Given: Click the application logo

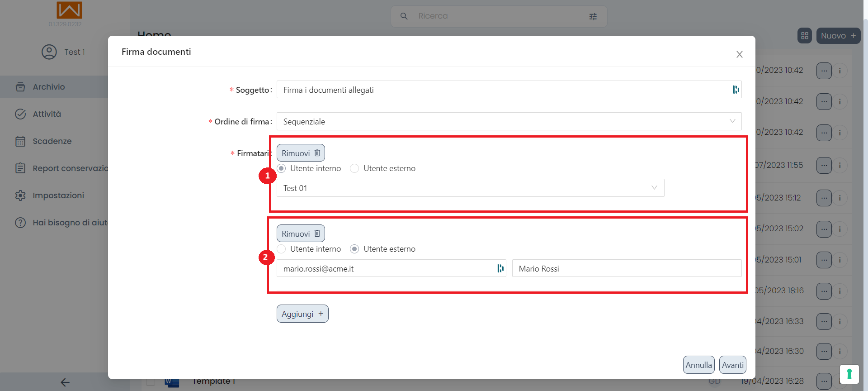Looking at the screenshot, I should coord(69,10).
